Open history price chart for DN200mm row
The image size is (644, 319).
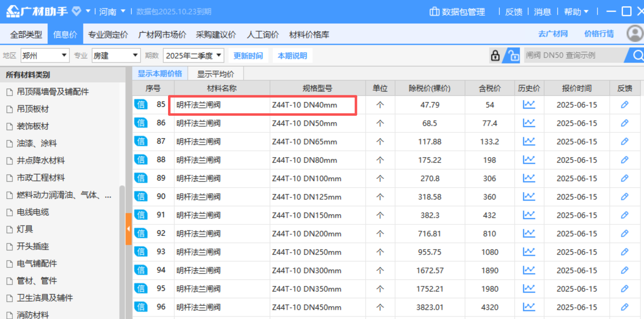(529, 234)
